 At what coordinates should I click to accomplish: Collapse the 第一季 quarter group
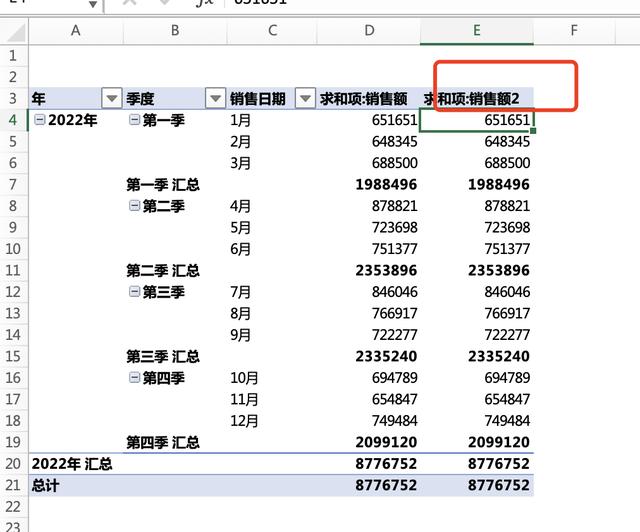coord(135,120)
